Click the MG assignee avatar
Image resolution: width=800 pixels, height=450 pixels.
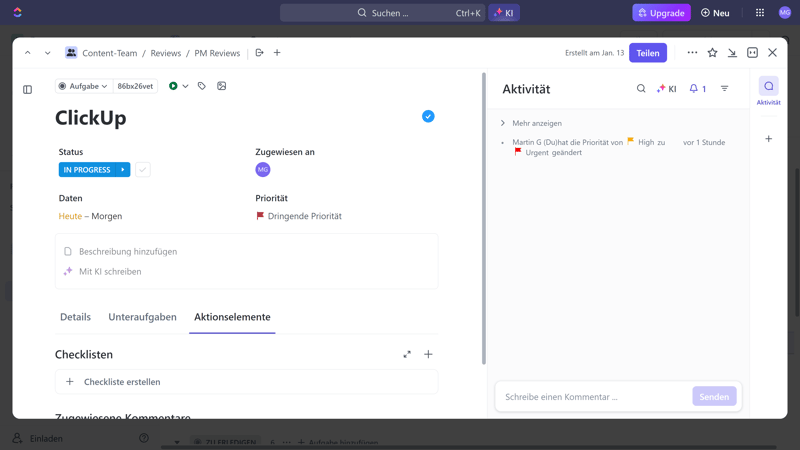pos(263,169)
